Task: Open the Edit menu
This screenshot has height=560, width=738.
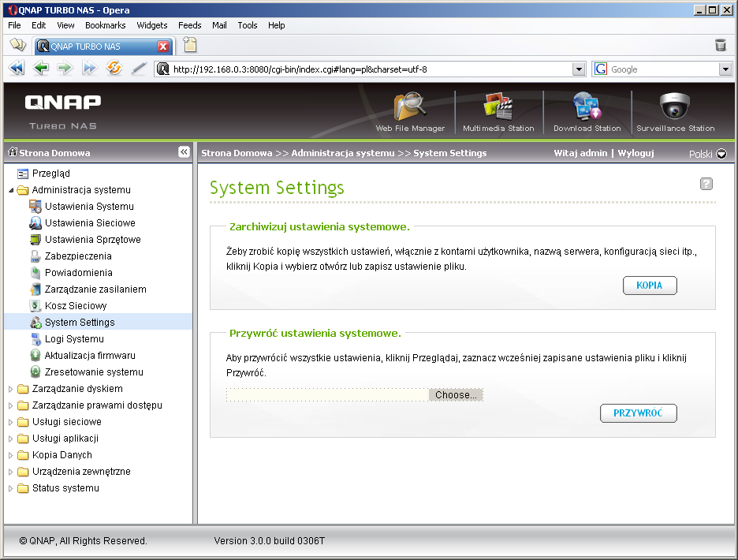Action: (39, 25)
